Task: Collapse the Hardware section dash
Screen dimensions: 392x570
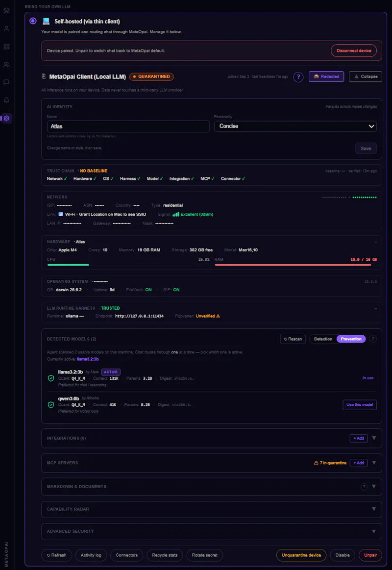Action: 376,242
